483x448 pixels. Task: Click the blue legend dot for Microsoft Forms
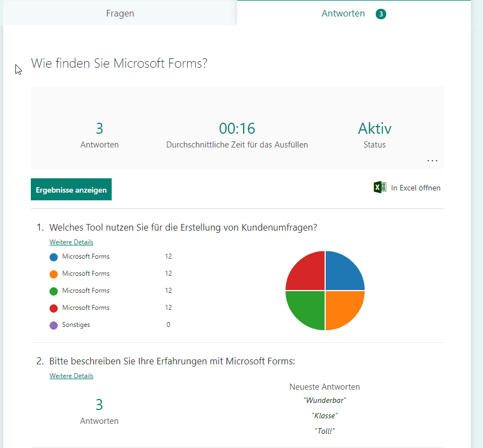tap(53, 257)
